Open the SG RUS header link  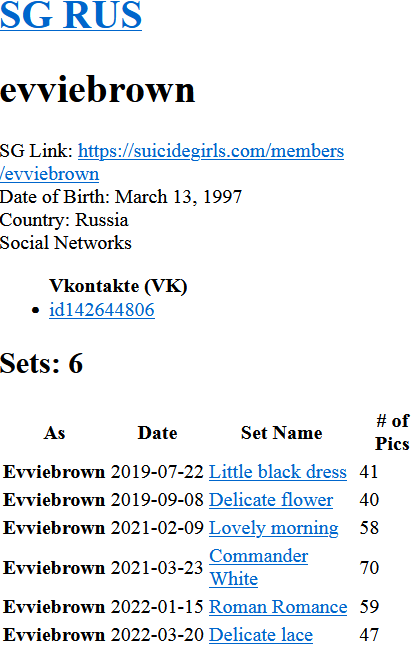71,15
